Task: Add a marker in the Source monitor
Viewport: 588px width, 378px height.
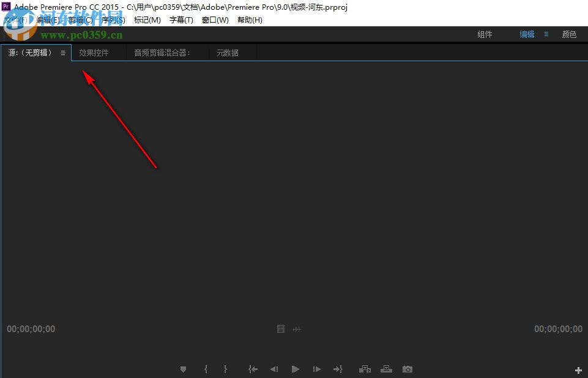Action: (x=183, y=369)
